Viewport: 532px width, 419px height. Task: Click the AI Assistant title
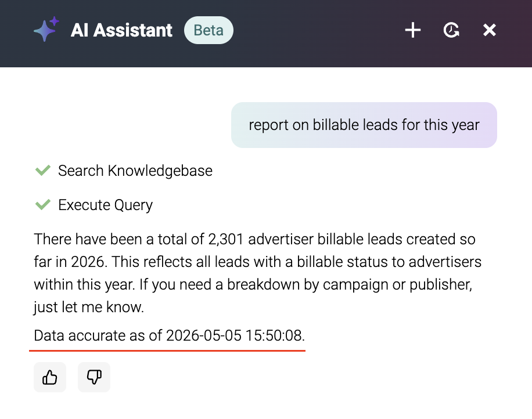pos(121,30)
